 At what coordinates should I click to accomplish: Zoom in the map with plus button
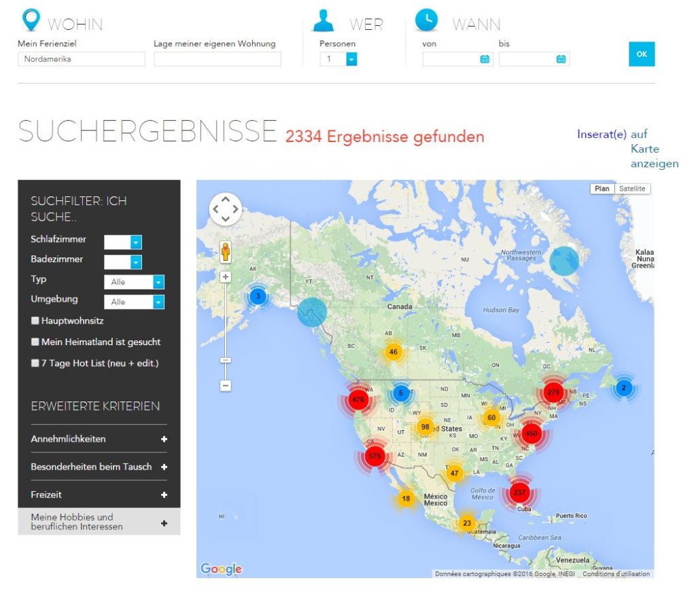pyautogui.click(x=226, y=277)
